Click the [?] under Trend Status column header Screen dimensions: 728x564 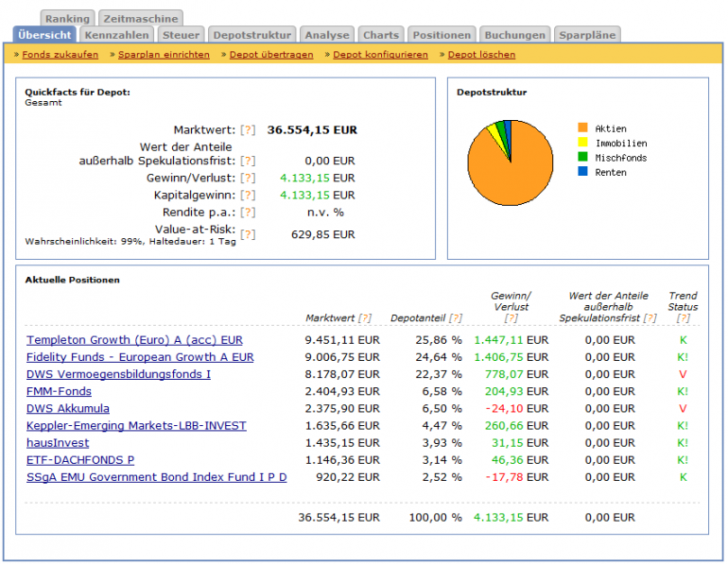(683, 318)
